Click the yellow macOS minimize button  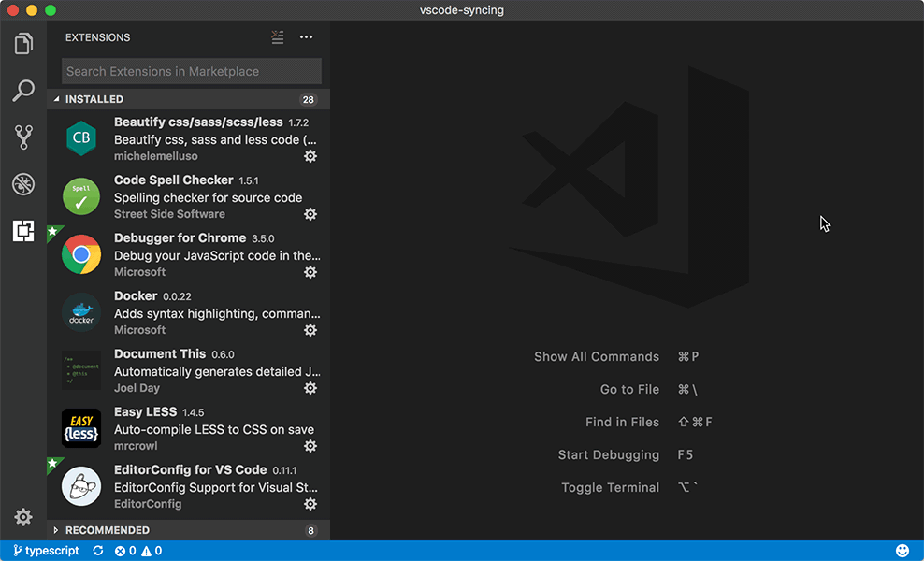(32, 10)
